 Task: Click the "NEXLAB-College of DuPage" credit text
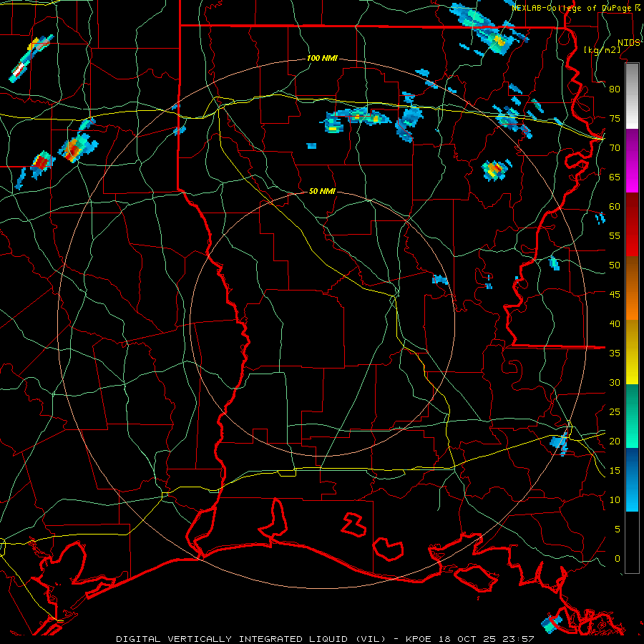573,8
